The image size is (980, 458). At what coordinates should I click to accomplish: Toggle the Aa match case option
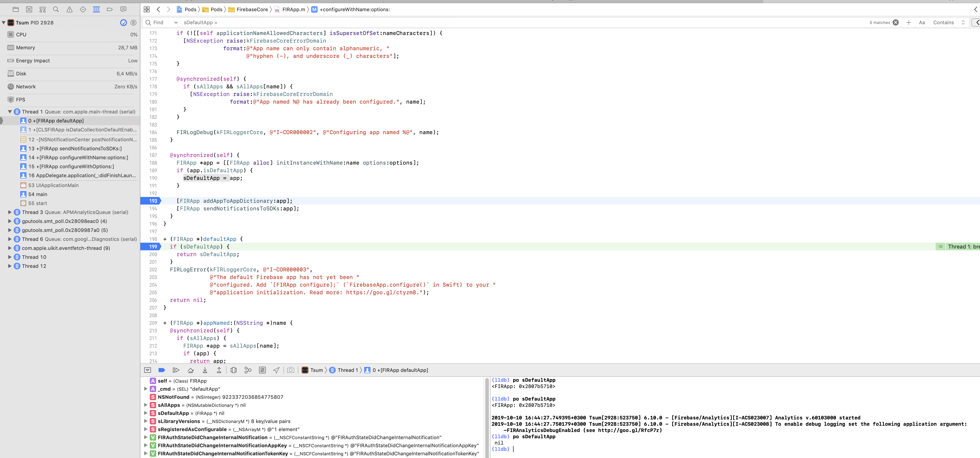click(921, 22)
